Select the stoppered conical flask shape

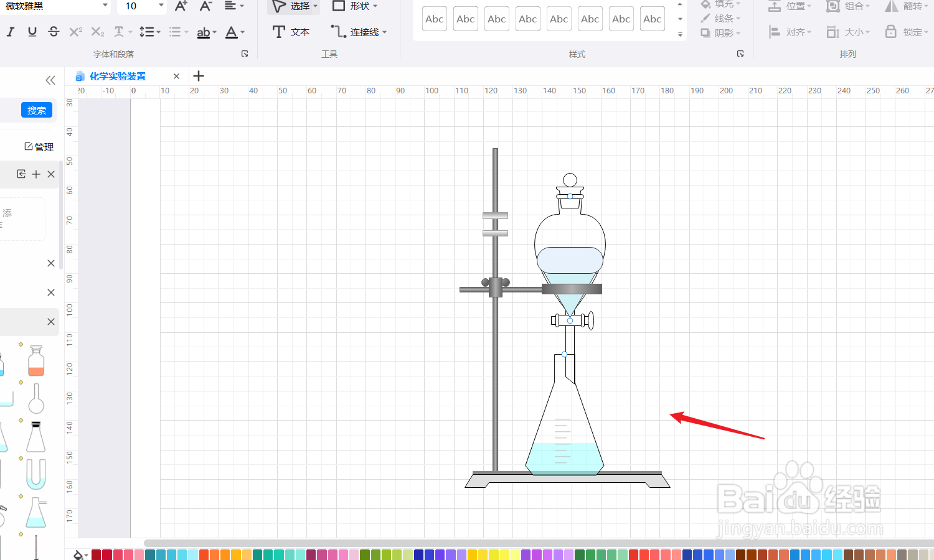point(36,437)
